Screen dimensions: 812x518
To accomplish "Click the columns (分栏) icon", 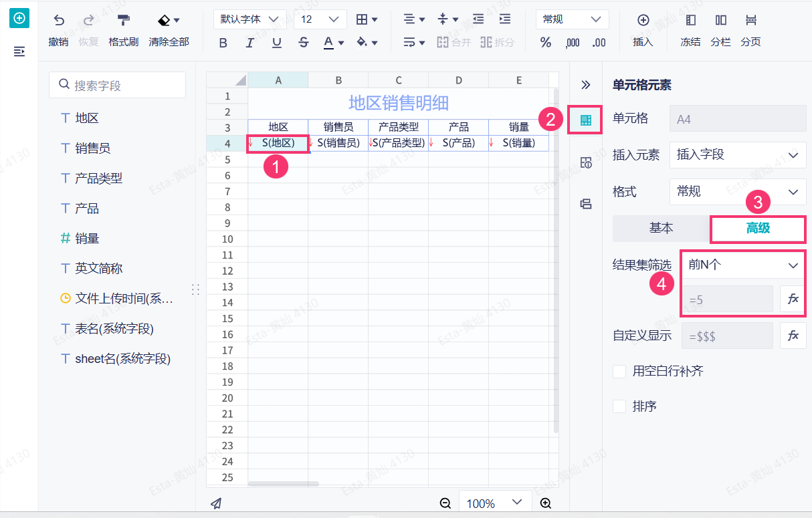I will (721, 20).
